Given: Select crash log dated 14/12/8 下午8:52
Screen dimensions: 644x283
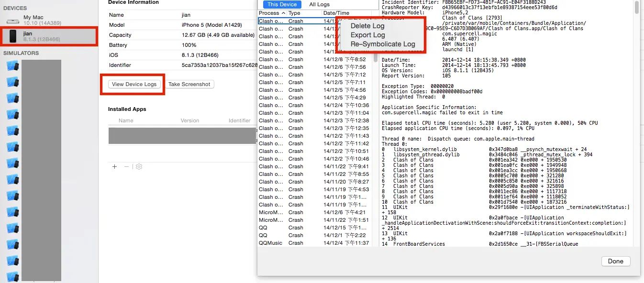Looking at the screenshot, I should click(x=315, y=59).
